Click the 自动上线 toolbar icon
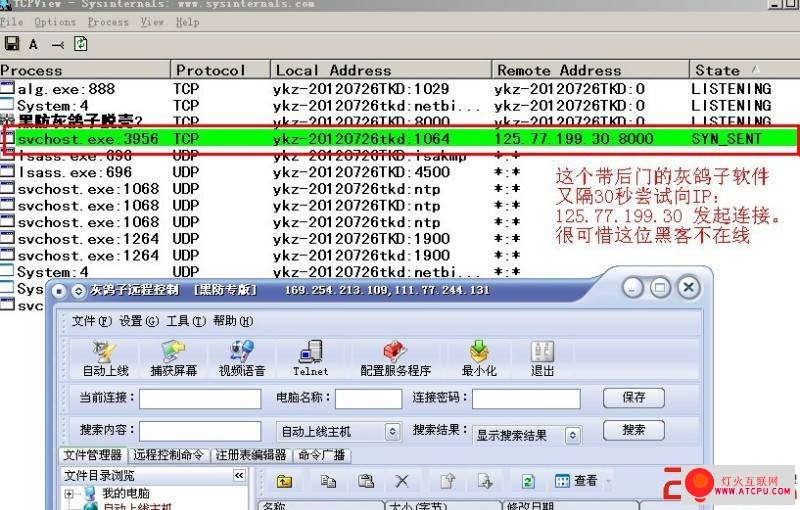 tap(106, 359)
